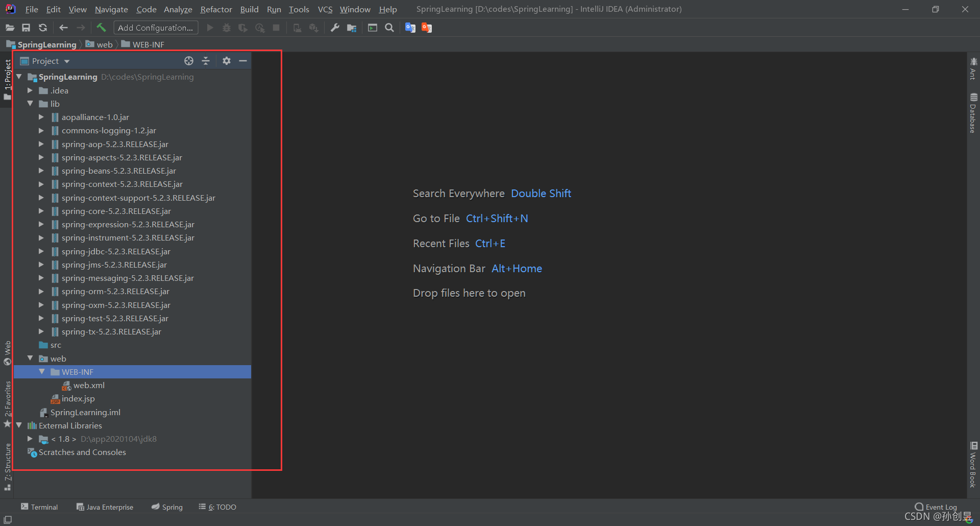The width and height of the screenshot is (980, 526).
Task: Expand spring-core-5.2.3.RELEASE.jar node
Action: pos(41,211)
